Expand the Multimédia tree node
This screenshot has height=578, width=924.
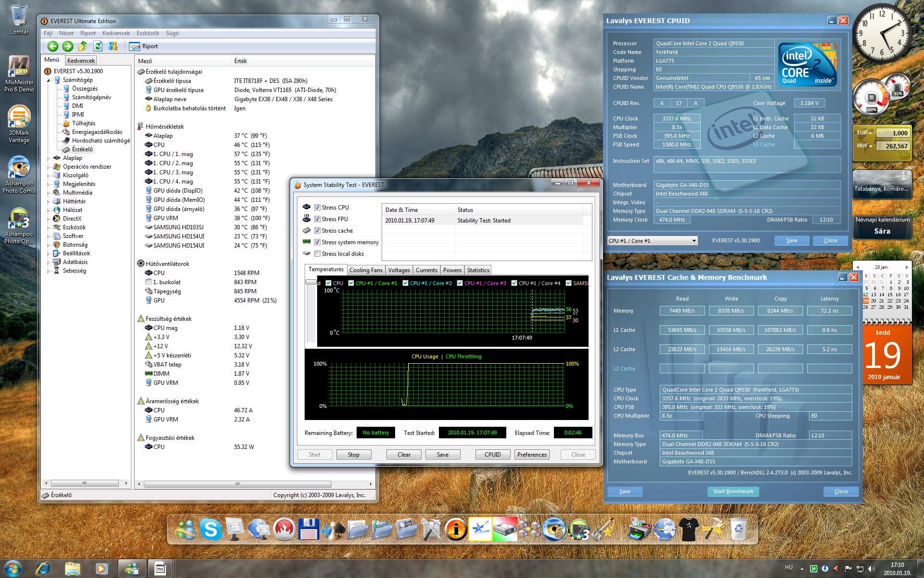[48, 193]
